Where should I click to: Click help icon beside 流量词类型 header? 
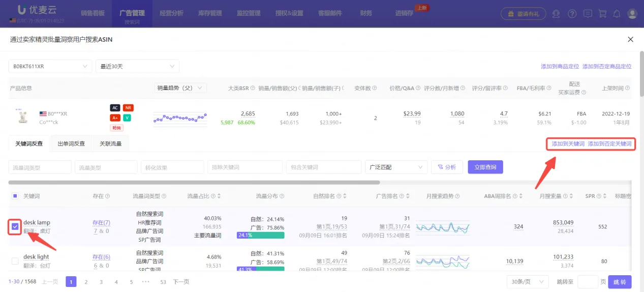click(164, 196)
